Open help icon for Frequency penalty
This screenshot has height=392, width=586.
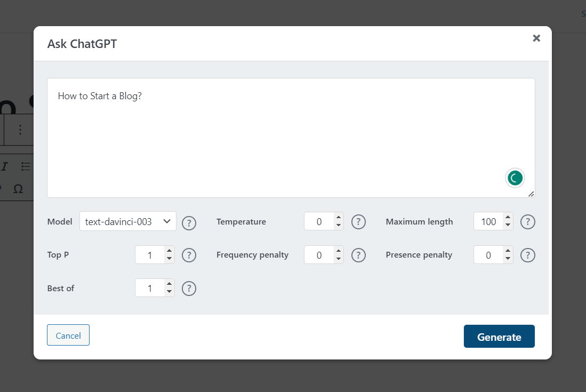[358, 255]
